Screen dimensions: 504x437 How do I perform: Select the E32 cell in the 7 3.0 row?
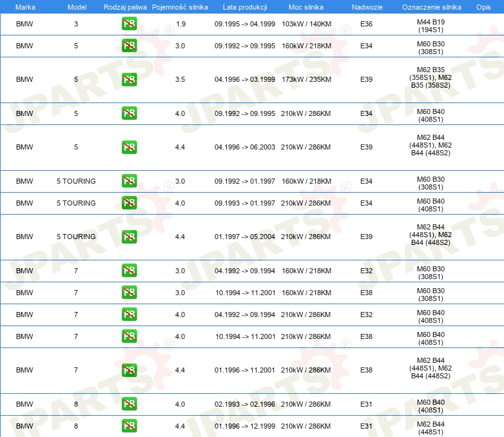[366, 271]
